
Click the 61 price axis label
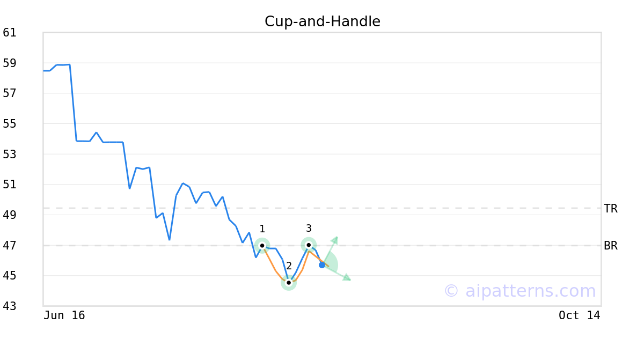click(x=10, y=33)
